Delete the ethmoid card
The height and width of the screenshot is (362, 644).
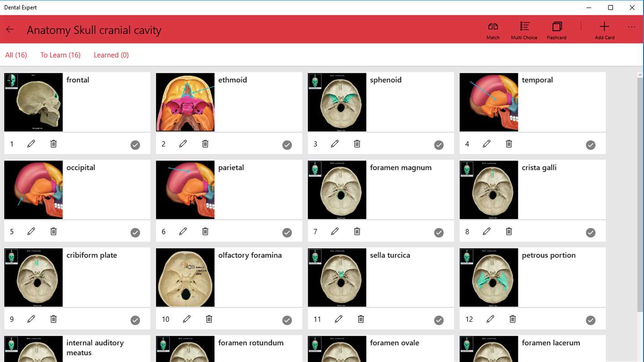(x=205, y=144)
